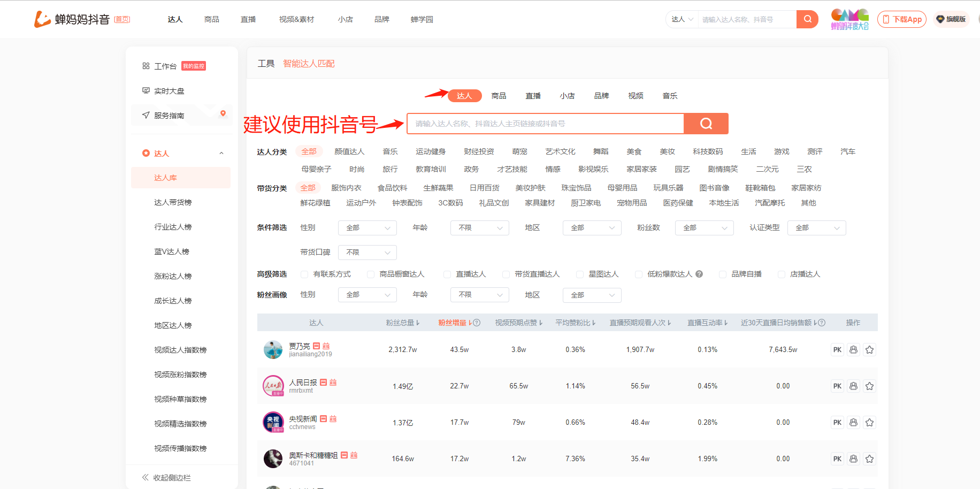Favorite 奥斯卡和糖糖姐 with the star icon
980x489 pixels.
869,459
